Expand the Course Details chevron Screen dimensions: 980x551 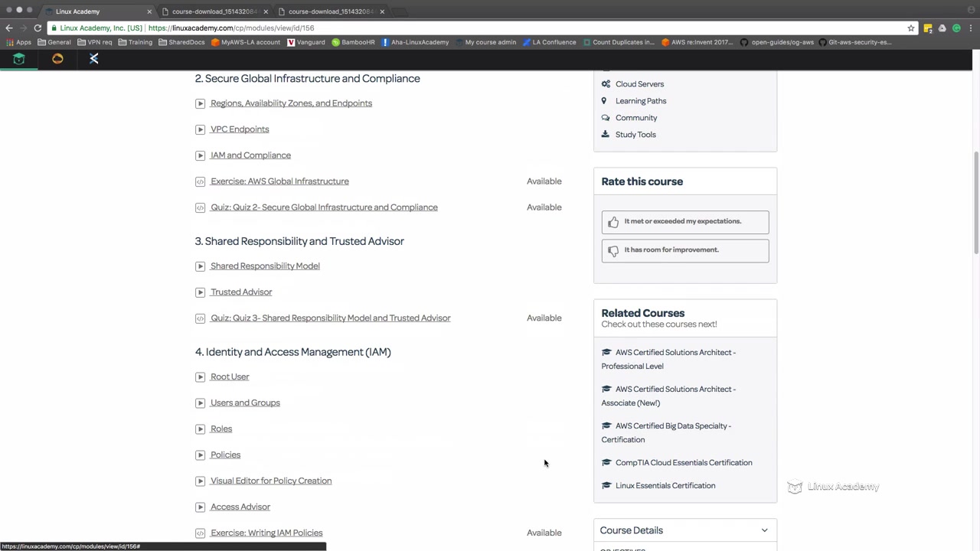(764, 530)
